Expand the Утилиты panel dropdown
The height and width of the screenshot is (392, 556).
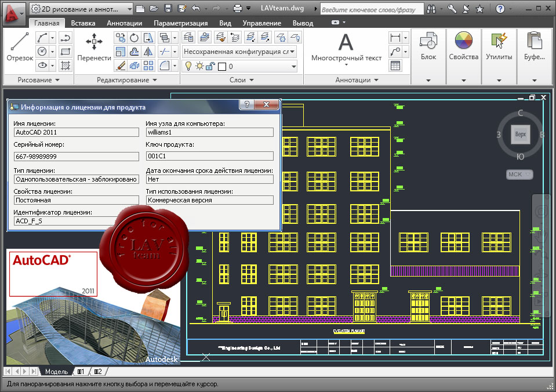point(499,80)
